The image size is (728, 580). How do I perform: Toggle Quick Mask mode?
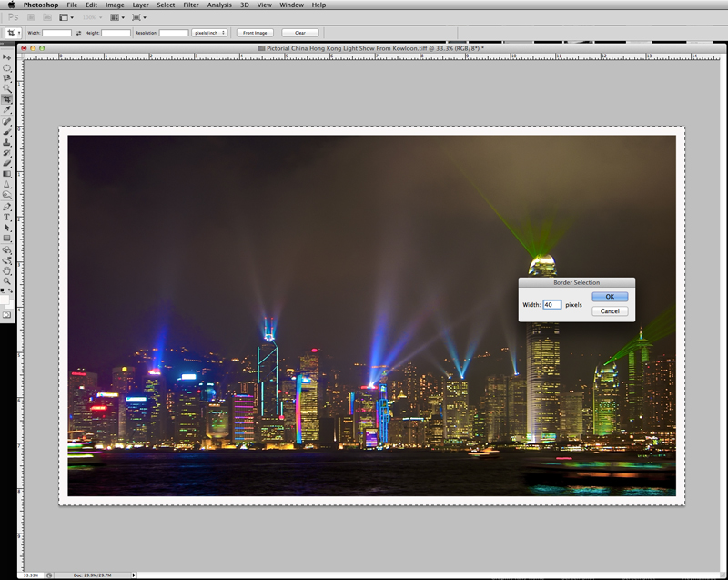tap(7, 314)
